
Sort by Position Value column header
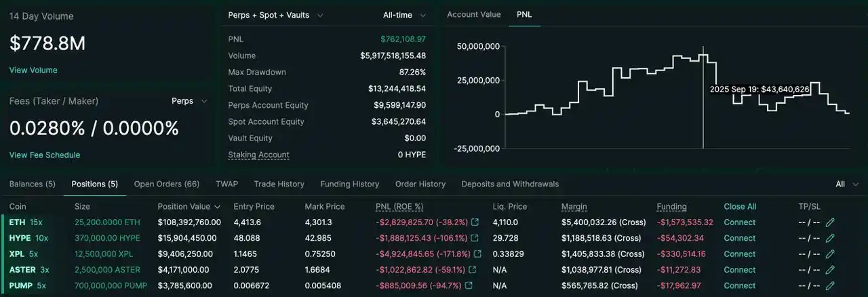click(x=189, y=207)
